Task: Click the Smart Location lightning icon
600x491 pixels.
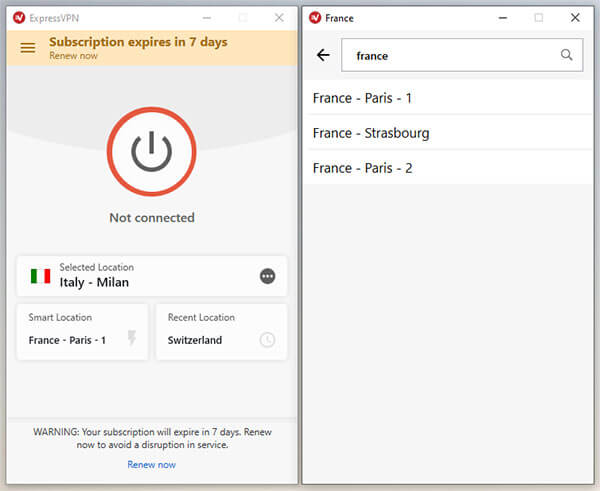Action: pyautogui.click(x=132, y=338)
